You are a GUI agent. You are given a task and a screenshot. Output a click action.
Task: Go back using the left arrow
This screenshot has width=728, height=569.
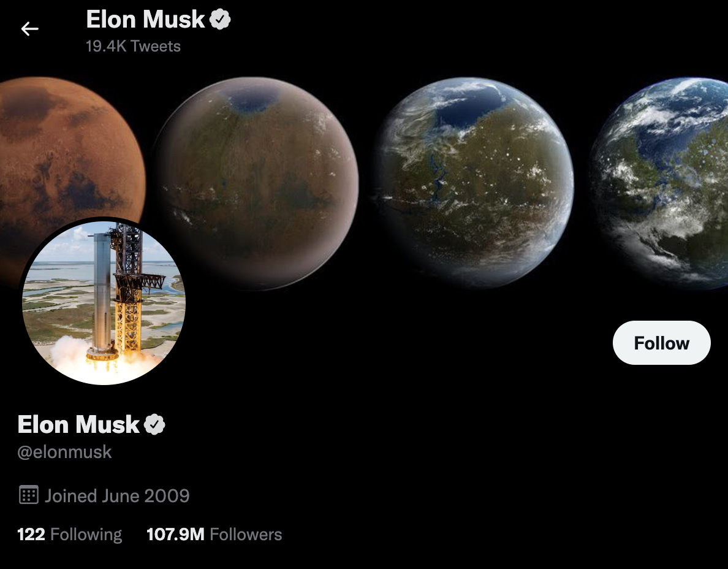[x=29, y=29]
